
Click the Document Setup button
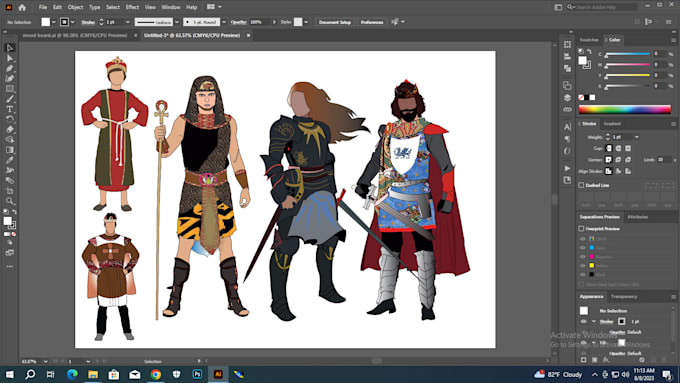(x=335, y=22)
